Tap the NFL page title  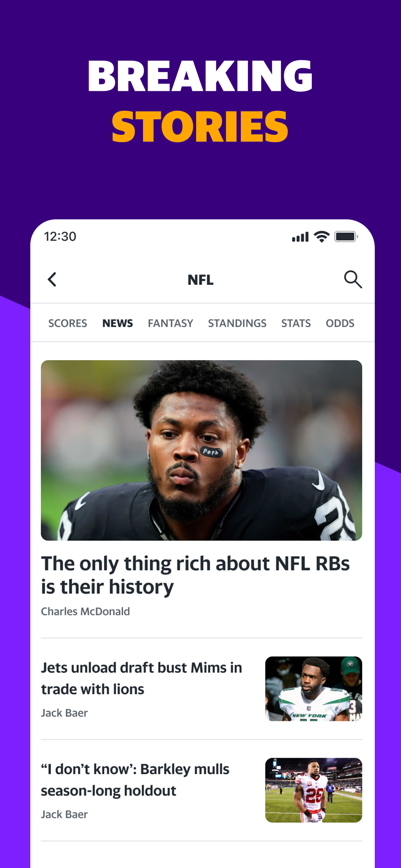click(200, 280)
